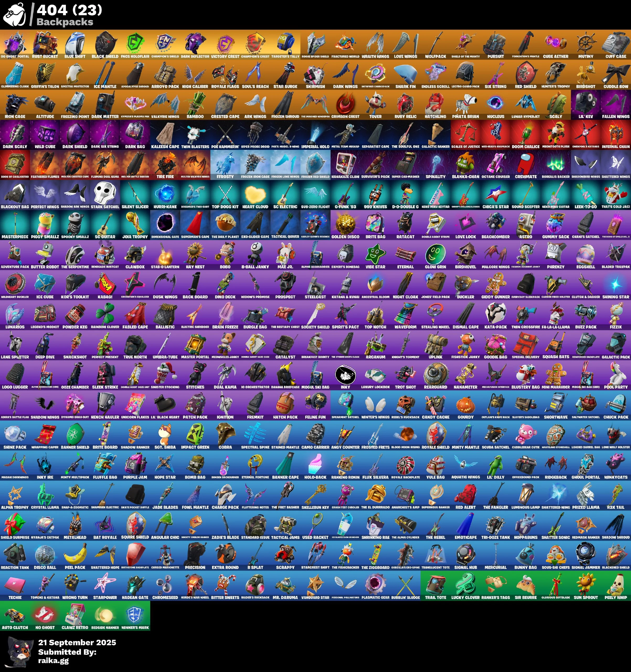631x672 pixels.
Task: Click the Golden Disco ball icon
Action: point(345,223)
